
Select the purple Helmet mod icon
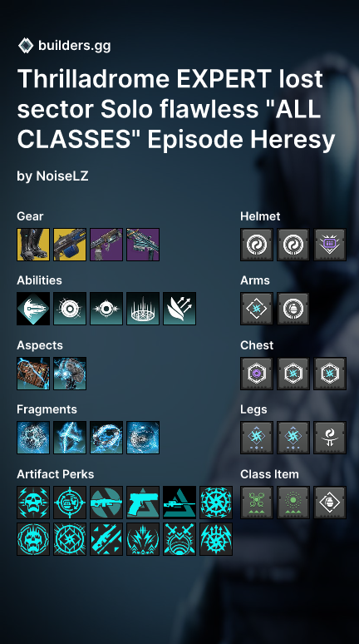(x=330, y=245)
